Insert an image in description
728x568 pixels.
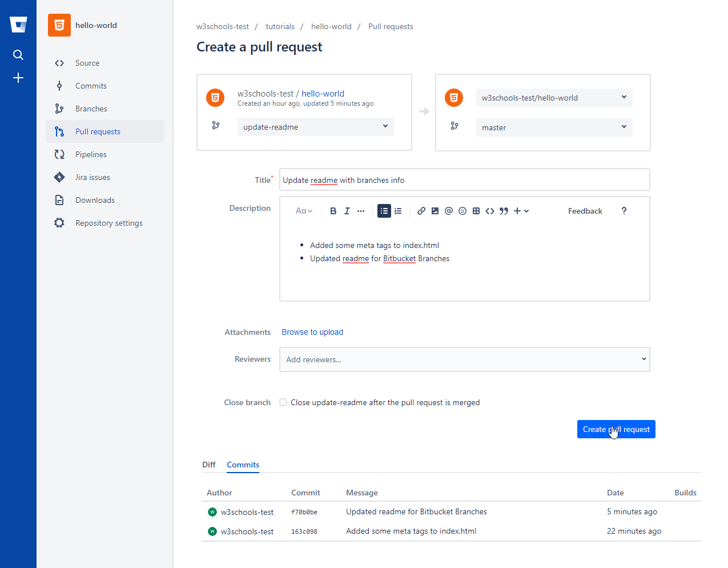(435, 211)
